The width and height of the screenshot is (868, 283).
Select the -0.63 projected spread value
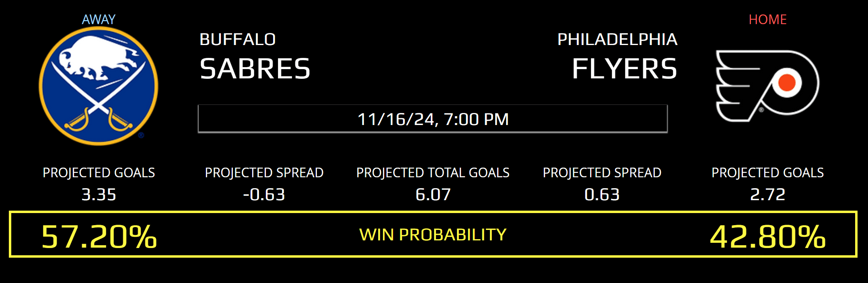tap(264, 195)
